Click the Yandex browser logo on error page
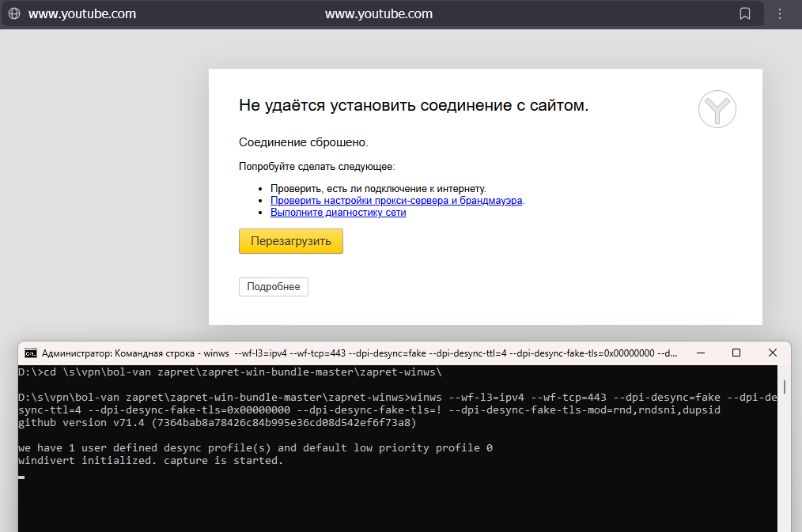 717,109
